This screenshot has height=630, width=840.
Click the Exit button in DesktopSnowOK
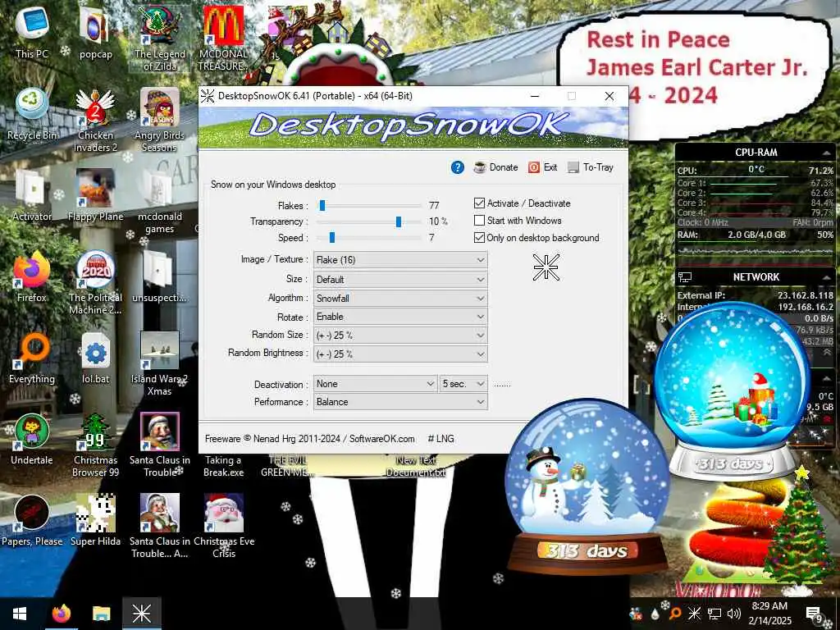[543, 167]
